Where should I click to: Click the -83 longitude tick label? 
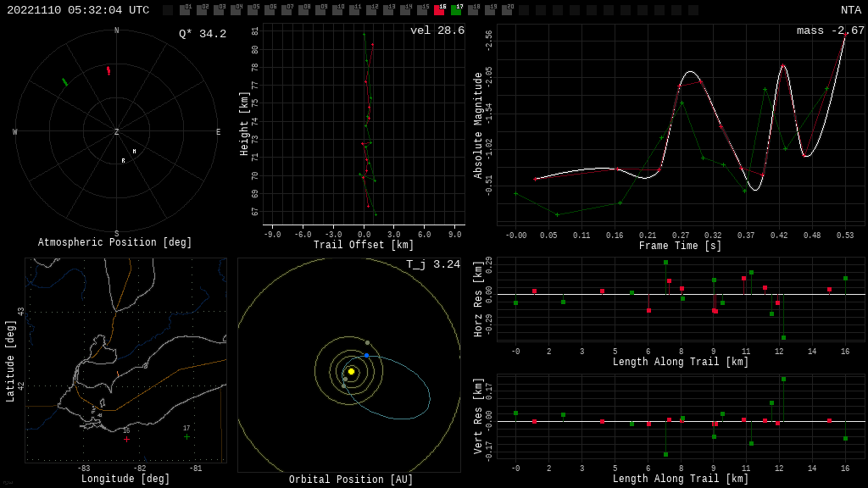pyautogui.click(x=84, y=468)
